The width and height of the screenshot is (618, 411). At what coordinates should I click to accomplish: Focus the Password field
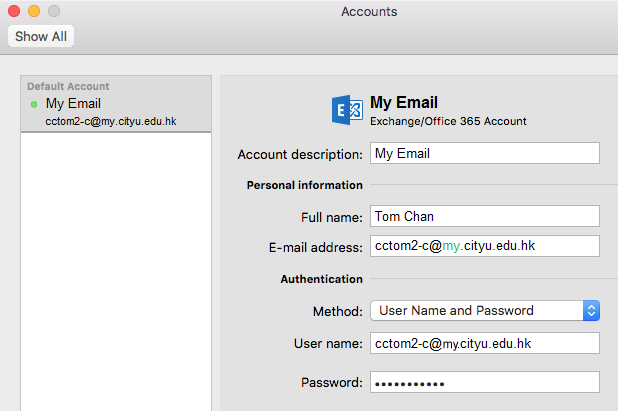[484, 382]
